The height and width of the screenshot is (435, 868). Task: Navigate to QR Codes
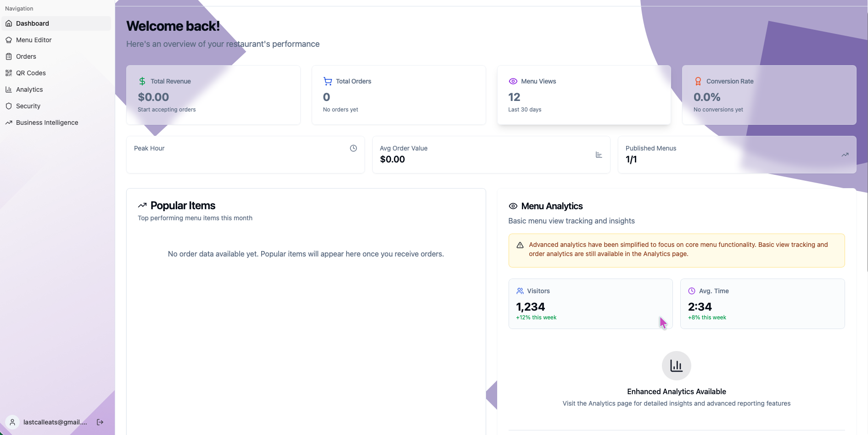[x=31, y=73]
